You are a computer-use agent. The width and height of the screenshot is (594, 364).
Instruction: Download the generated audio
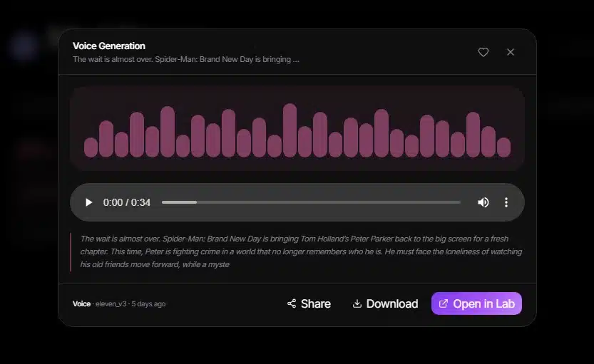[385, 303]
